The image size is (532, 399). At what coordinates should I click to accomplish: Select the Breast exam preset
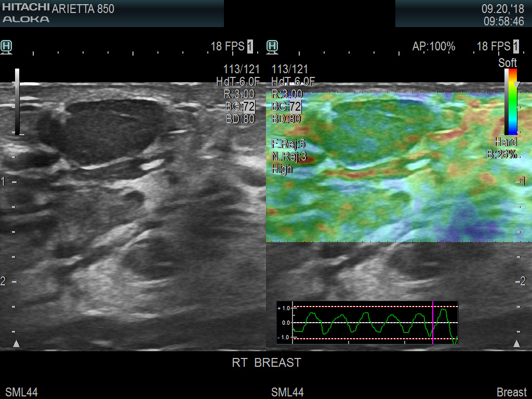512,392
